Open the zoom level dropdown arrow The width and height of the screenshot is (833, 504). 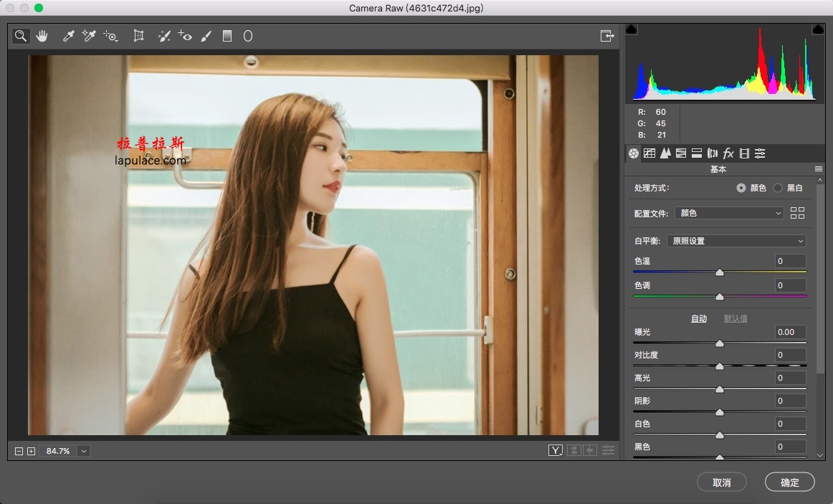tap(83, 451)
